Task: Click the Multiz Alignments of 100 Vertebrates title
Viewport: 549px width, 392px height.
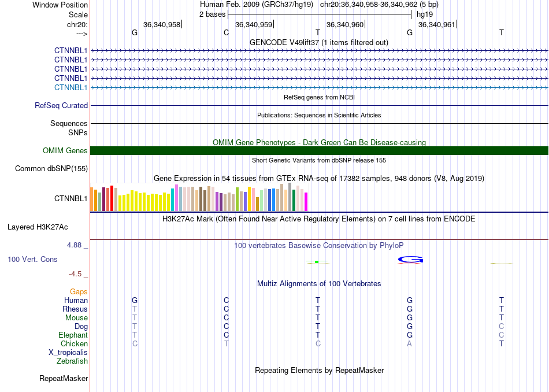Action: (319, 283)
